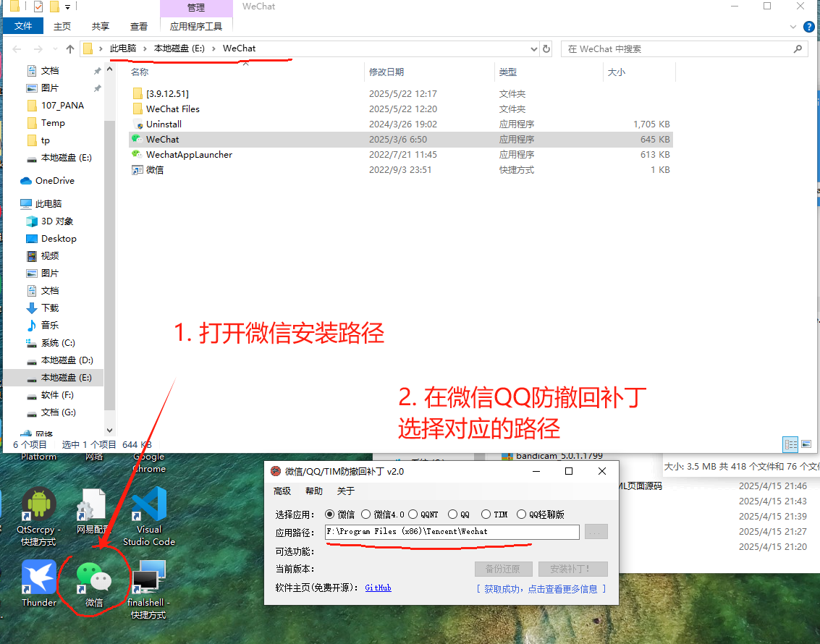
Task: Click the Thunder desktop icon
Action: coord(39,578)
